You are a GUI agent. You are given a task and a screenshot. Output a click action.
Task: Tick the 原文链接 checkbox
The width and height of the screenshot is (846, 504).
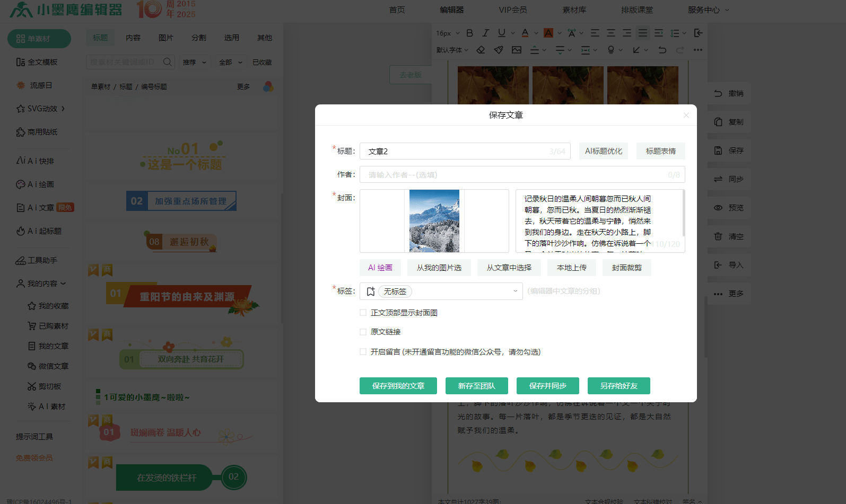pyautogui.click(x=363, y=332)
